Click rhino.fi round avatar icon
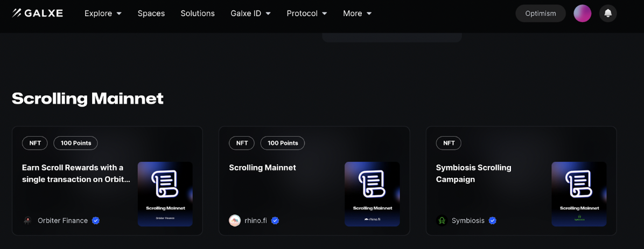The height and width of the screenshot is (249, 644). 235,220
